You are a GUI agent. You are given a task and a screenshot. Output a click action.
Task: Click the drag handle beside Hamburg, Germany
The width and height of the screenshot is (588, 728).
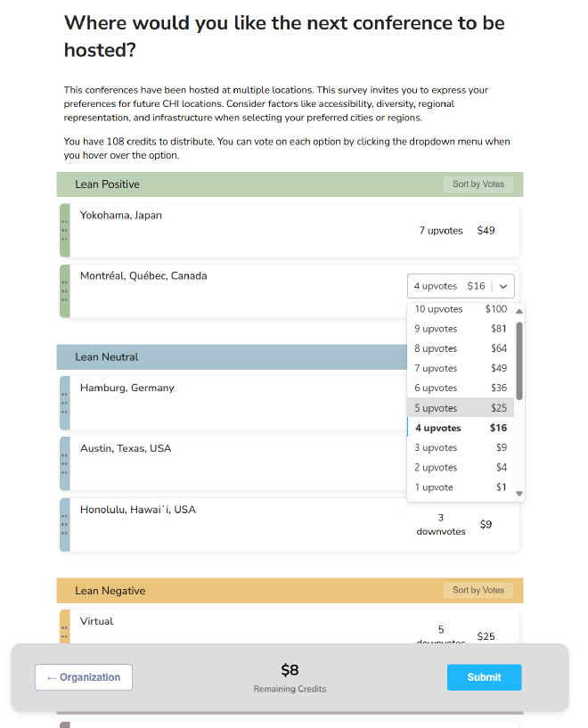point(64,403)
